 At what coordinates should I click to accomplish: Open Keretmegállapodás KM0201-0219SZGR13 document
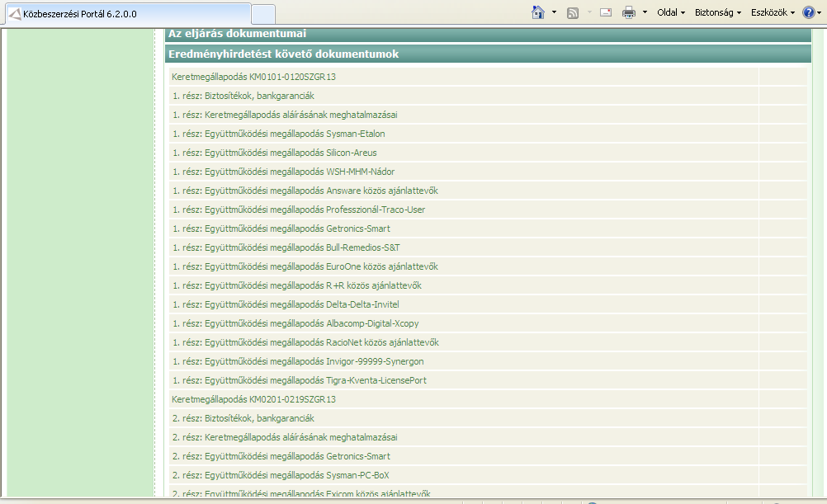coord(253,399)
